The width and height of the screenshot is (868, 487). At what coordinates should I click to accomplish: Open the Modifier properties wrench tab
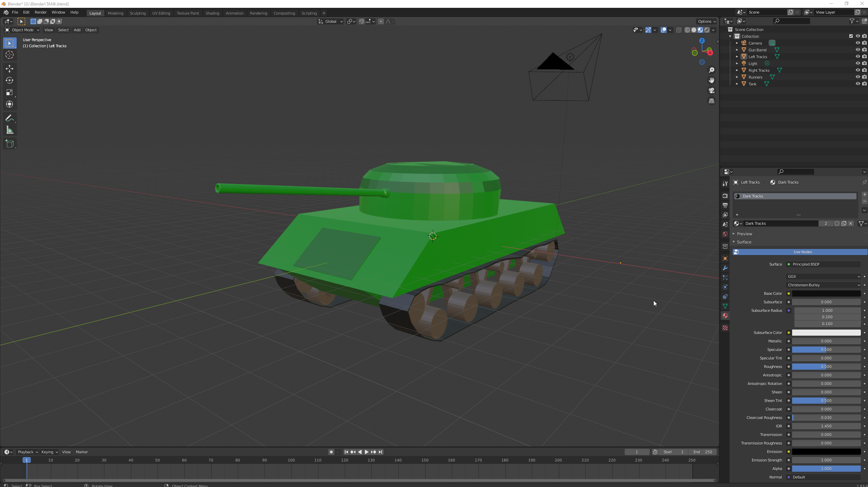(x=725, y=268)
